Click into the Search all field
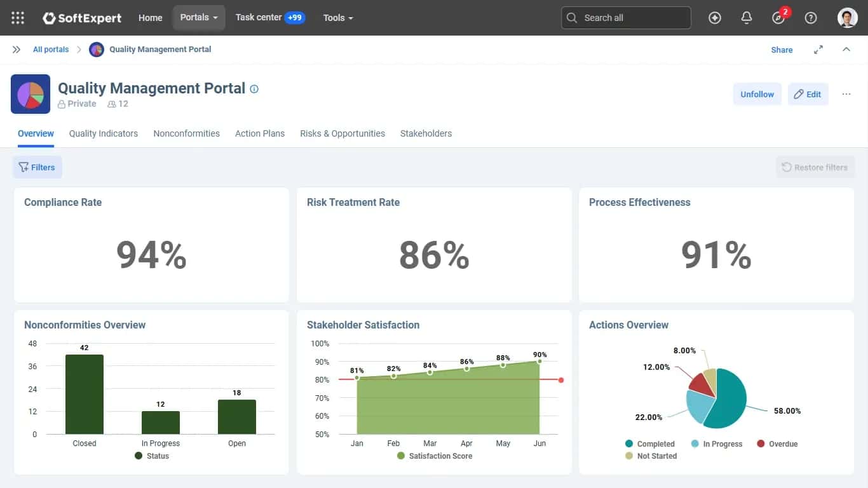868x488 pixels. tap(626, 18)
